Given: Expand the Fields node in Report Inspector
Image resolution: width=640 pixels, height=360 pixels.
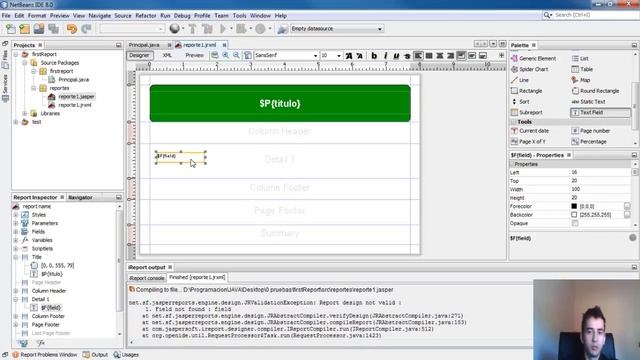Looking at the screenshot, I should tap(16, 232).
